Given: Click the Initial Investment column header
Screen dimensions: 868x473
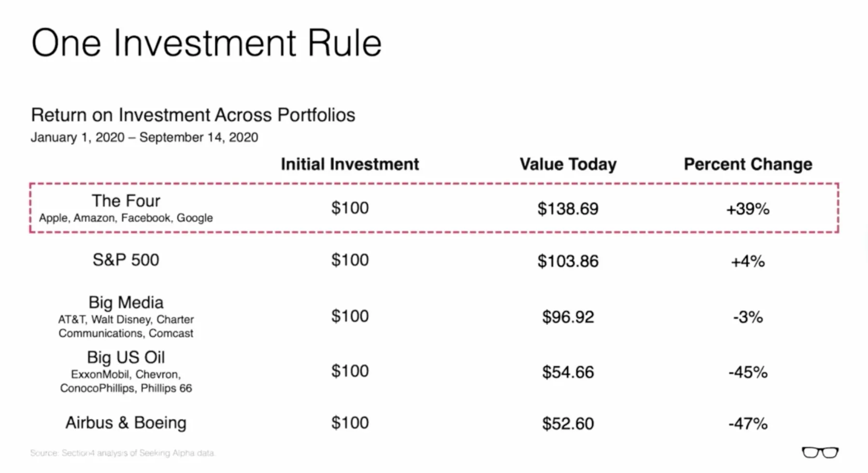Looking at the screenshot, I should click(350, 164).
